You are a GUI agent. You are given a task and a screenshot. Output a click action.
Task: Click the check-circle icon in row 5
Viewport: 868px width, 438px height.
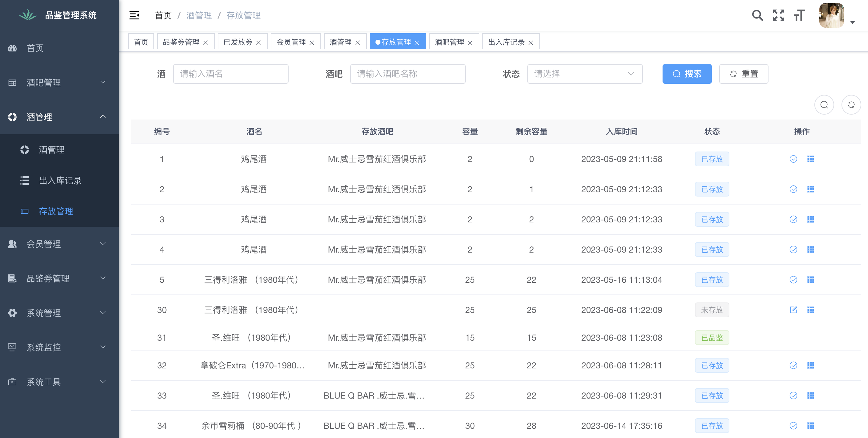pyautogui.click(x=793, y=280)
